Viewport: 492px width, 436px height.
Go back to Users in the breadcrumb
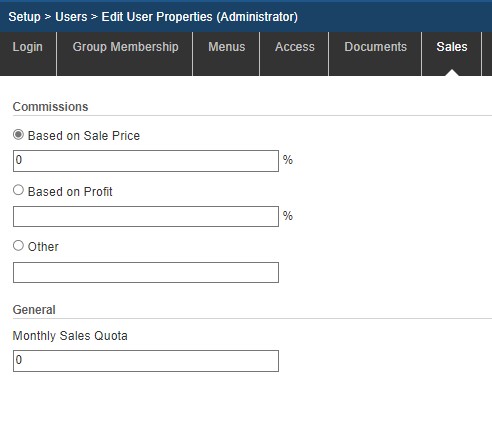point(71,17)
